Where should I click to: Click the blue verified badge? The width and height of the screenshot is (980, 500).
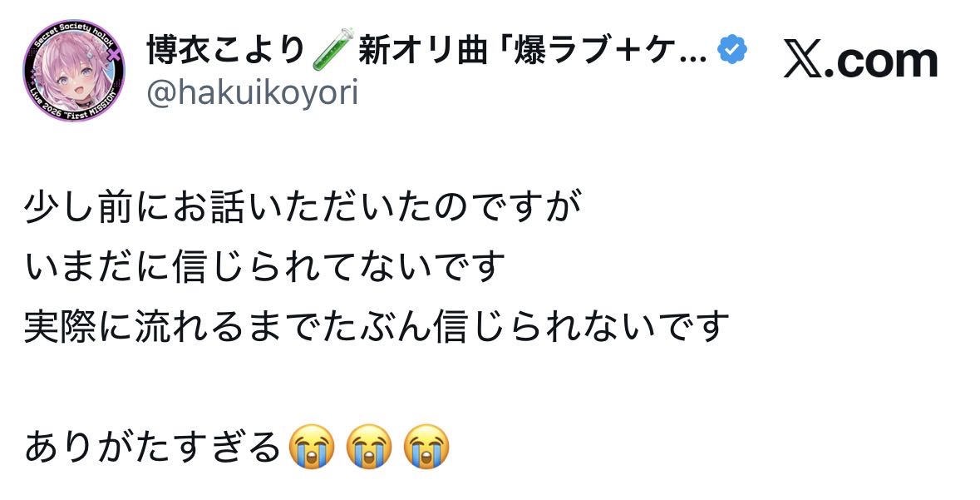(732, 50)
